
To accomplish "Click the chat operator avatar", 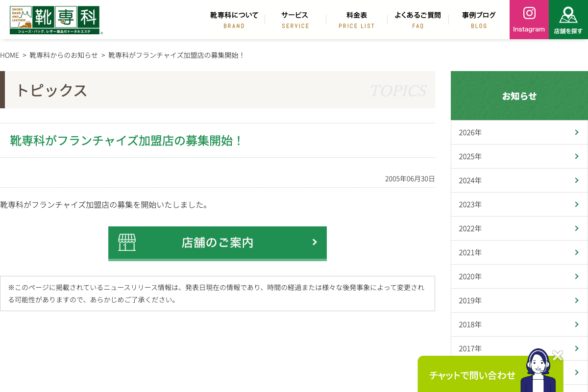I will click(x=538, y=370).
